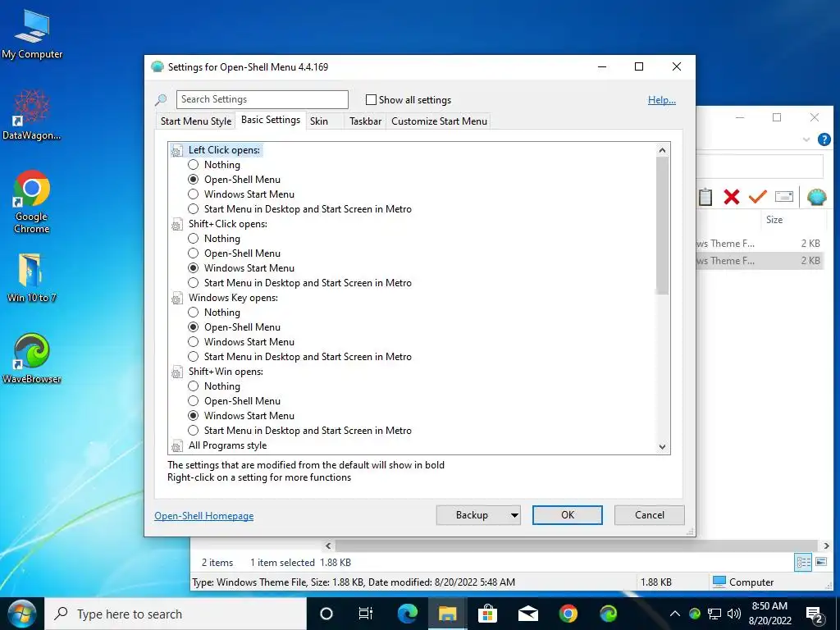This screenshot has height=630, width=840.
Task: Launch Microsoft Edge from taskbar
Action: 407,614
